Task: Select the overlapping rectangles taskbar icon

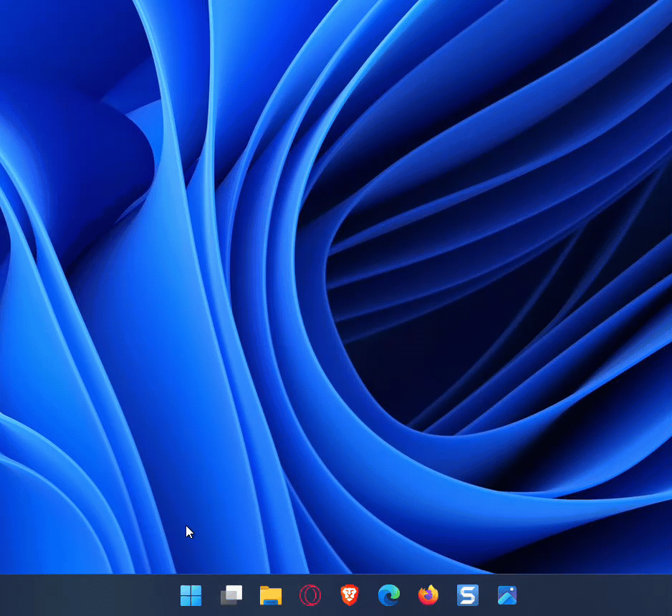Action: (x=231, y=595)
